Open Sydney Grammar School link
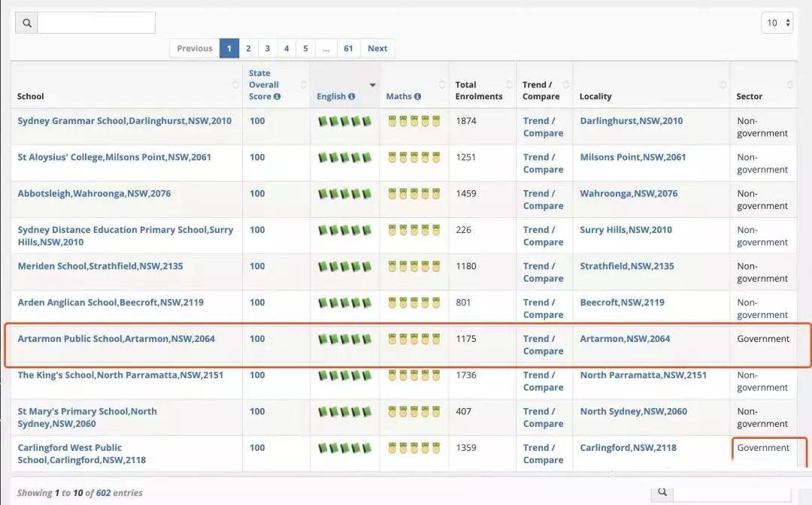This screenshot has height=505, width=812. point(125,121)
